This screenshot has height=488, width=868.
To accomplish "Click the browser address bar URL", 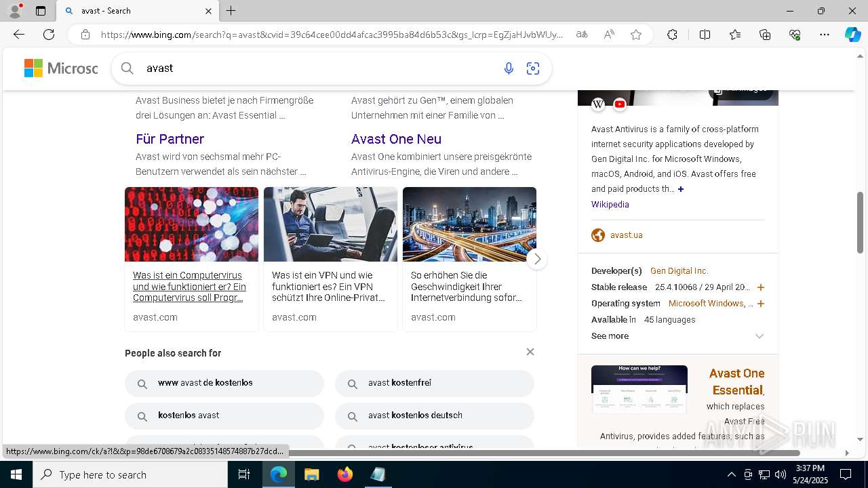I will pyautogui.click(x=332, y=35).
